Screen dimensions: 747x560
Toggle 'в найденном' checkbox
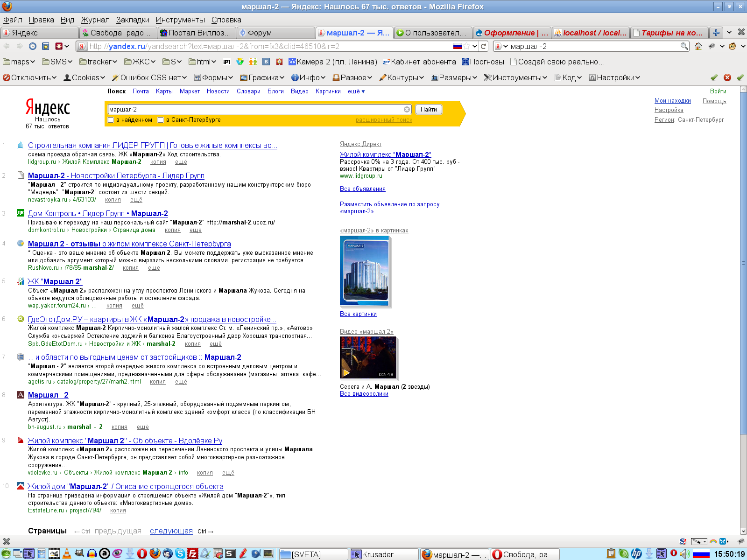click(111, 120)
